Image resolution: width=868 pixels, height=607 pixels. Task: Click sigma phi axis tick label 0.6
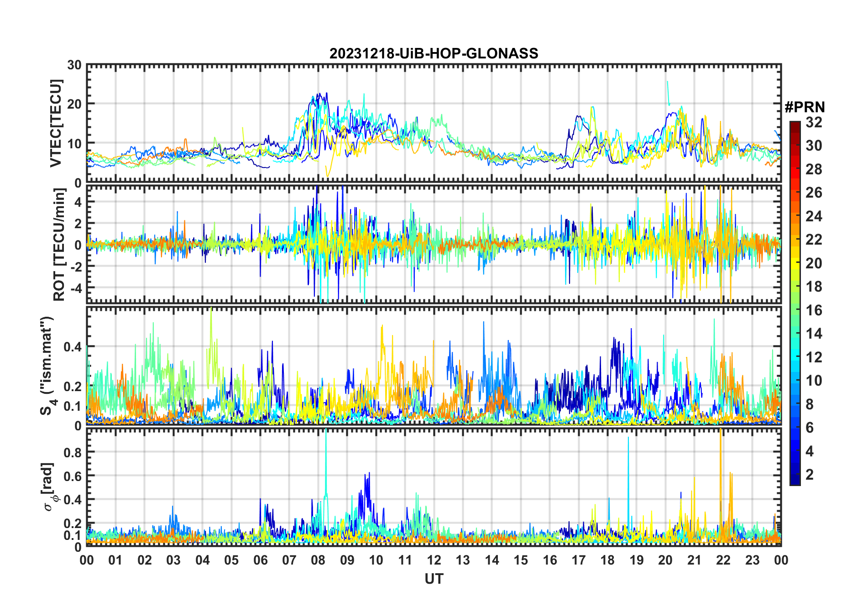(x=73, y=476)
